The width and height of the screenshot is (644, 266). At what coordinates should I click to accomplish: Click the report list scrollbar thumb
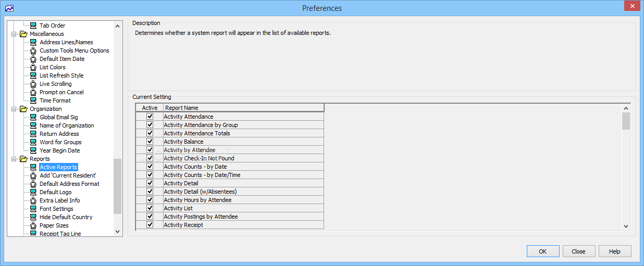click(x=626, y=121)
